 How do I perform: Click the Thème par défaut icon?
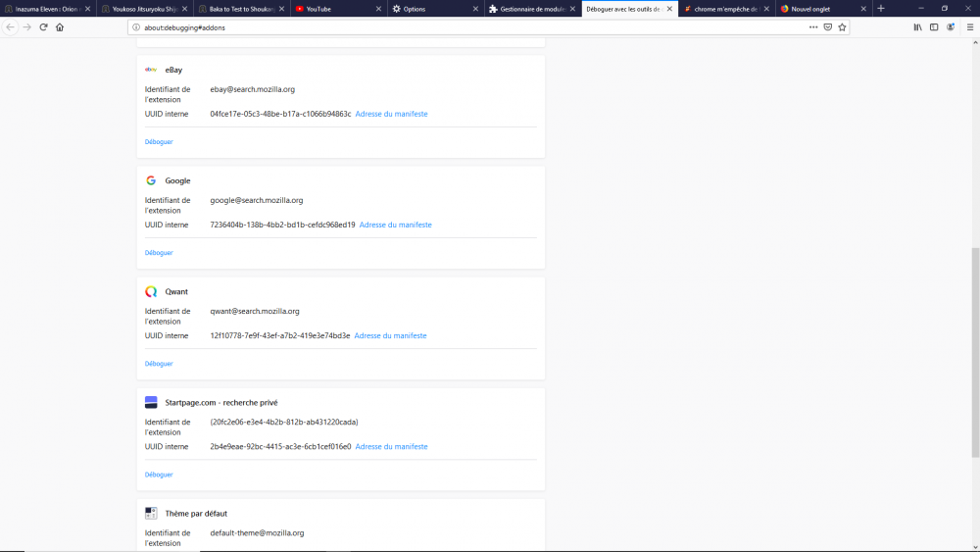151,513
